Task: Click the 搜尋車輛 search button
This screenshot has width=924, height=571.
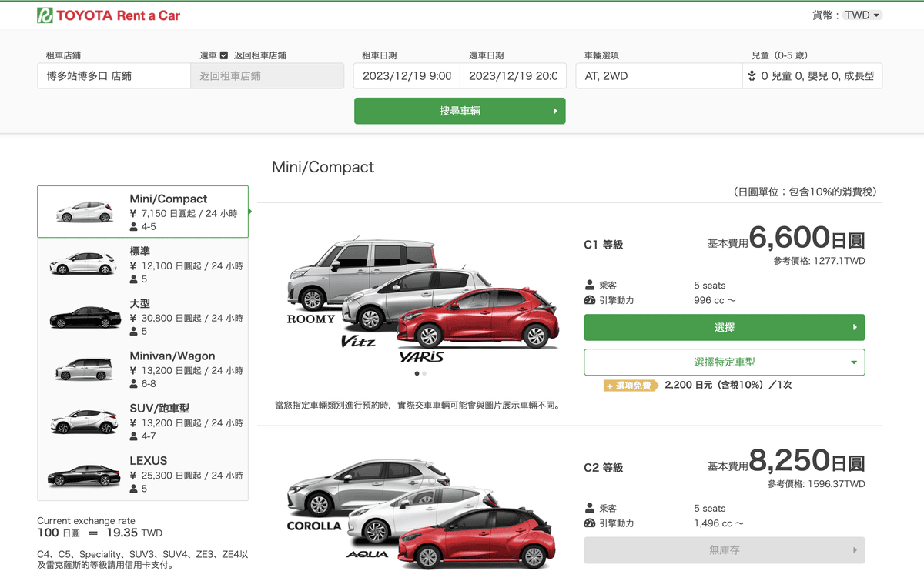Action: pyautogui.click(x=460, y=111)
